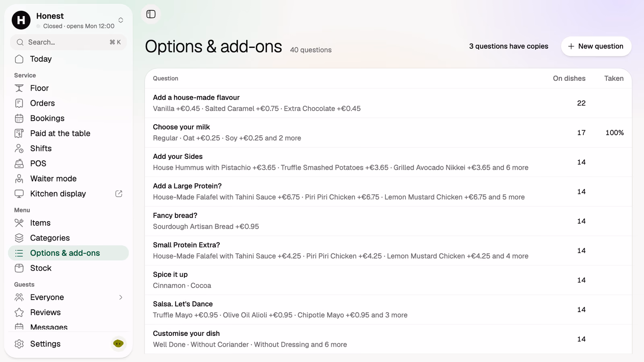This screenshot has width=644, height=362.
Task: Select Options & add-ons menu item
Action: coord(68,253)
